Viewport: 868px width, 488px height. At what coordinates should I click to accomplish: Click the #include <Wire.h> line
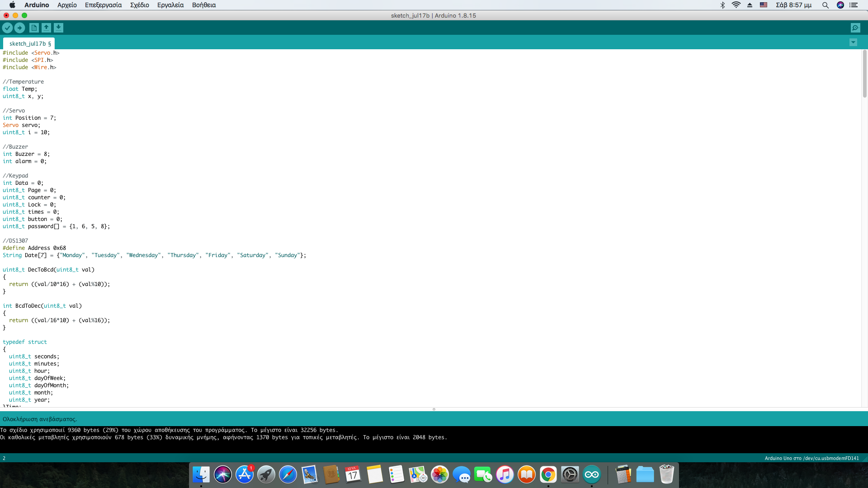(x=29, y=67)
